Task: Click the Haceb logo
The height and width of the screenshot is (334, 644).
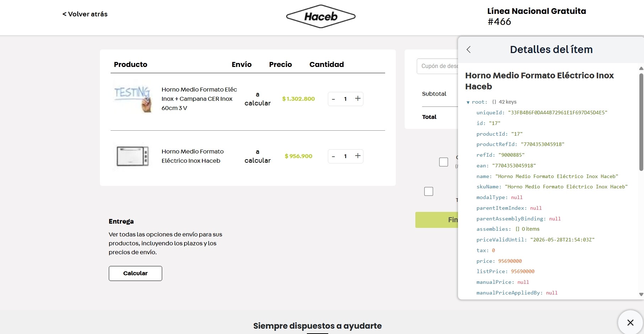Action: pos(321,16)
